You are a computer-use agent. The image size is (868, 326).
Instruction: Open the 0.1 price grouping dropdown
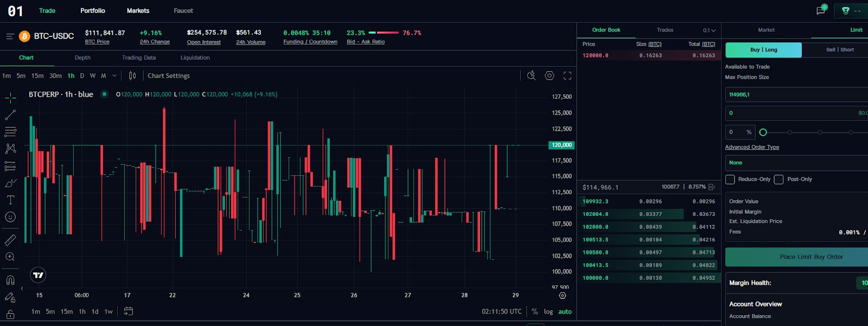(x=709, y=30)
